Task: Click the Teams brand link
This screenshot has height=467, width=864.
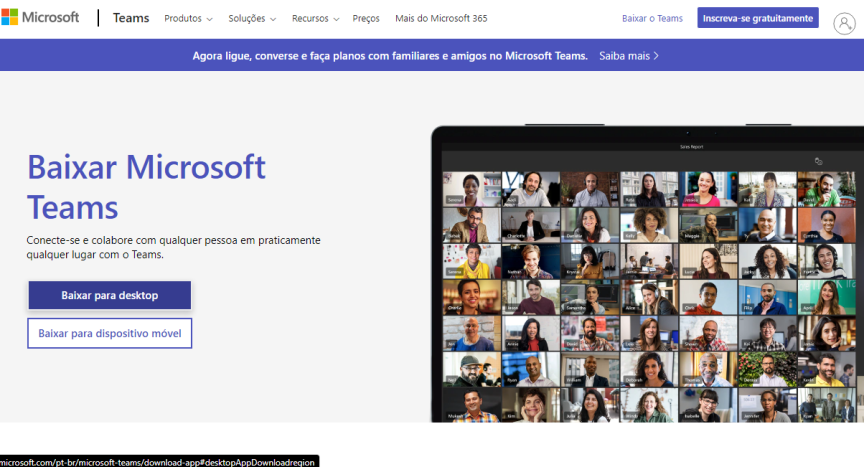Action: 131,18
